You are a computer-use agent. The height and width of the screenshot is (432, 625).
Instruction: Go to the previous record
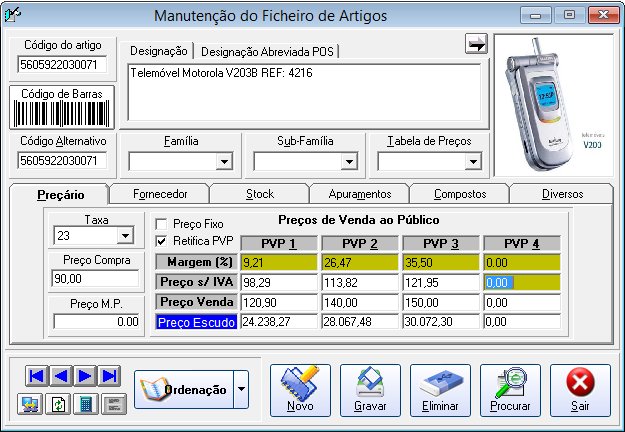click(x=61, y=376)
